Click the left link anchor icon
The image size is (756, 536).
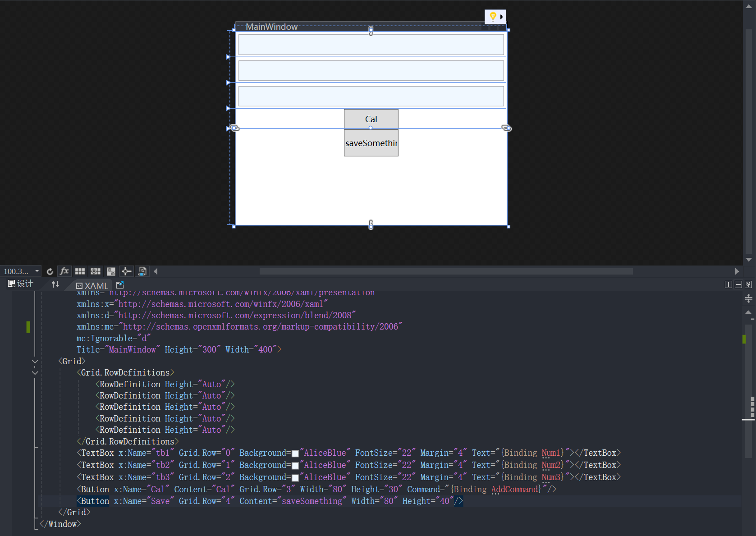point(234,128)
